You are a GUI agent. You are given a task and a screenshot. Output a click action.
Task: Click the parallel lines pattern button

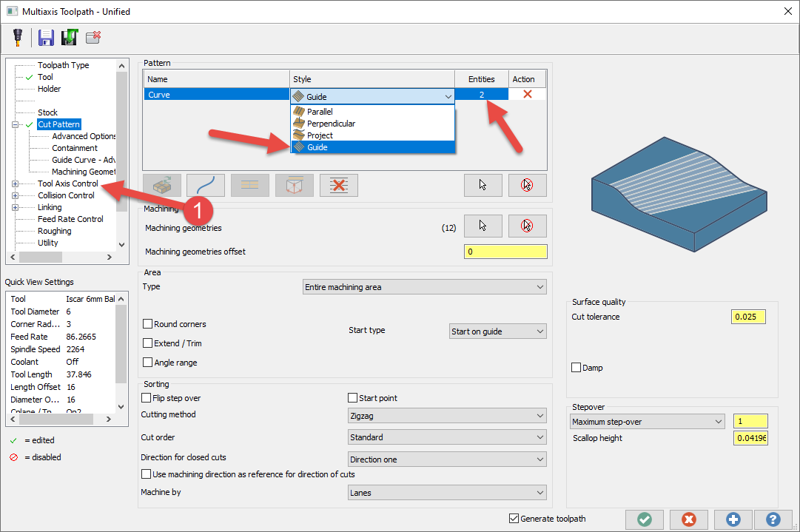(249, 185)
